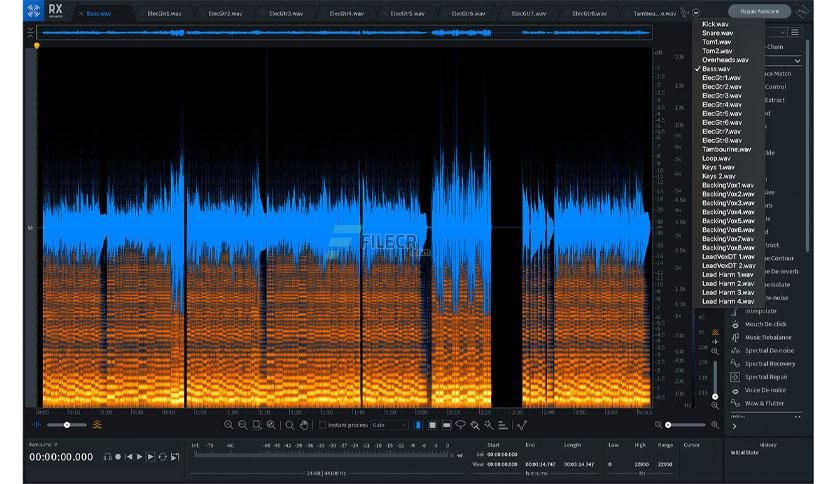Switch to the ElecGtr5.wav tab

tap(406, 14)
